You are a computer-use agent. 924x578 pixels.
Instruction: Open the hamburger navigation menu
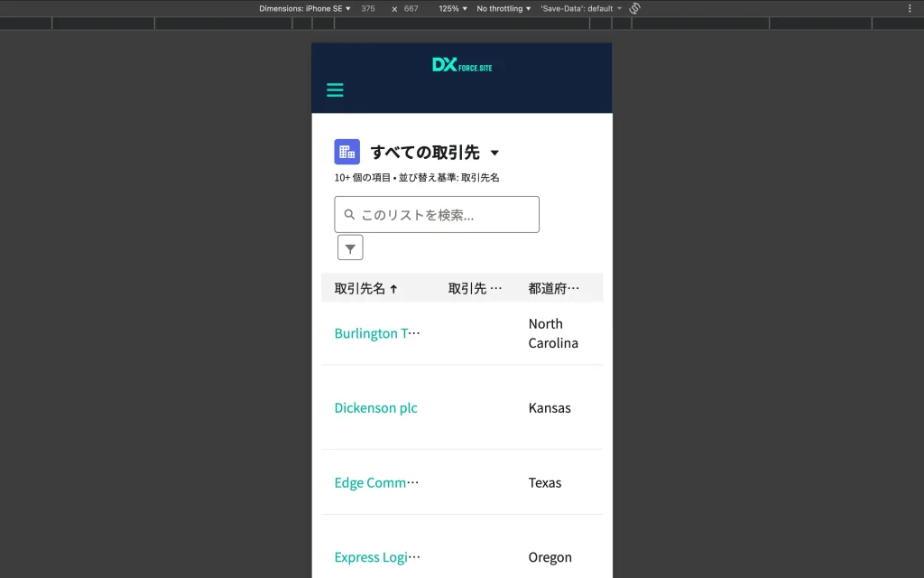tap(335, 90)
